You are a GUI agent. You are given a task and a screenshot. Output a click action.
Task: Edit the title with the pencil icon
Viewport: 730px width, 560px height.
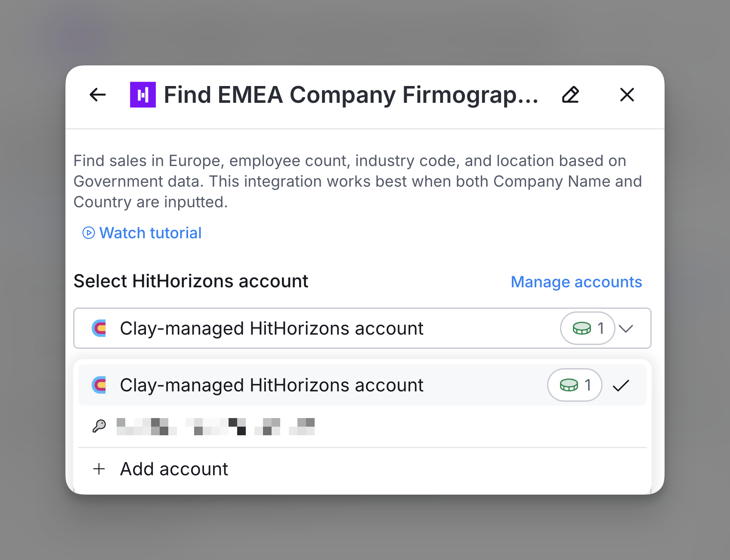(x=571, y=95)
